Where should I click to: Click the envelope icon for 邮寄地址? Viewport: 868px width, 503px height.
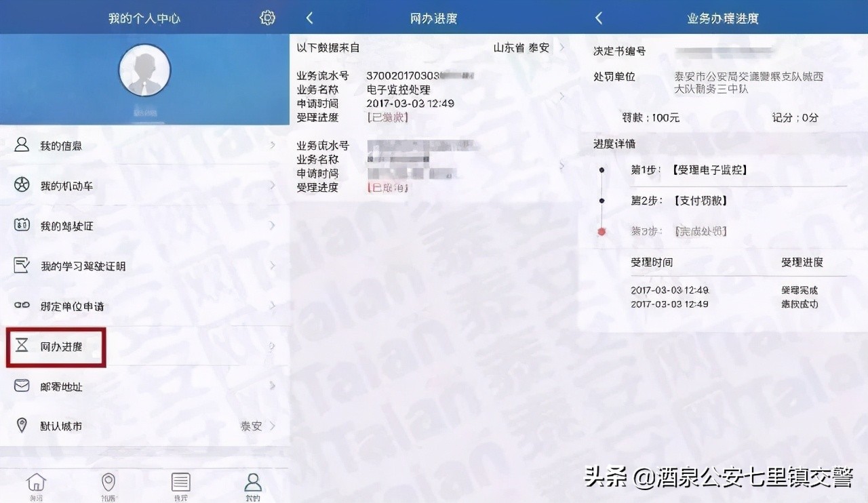pyautogui.click(x=22, y=386)
